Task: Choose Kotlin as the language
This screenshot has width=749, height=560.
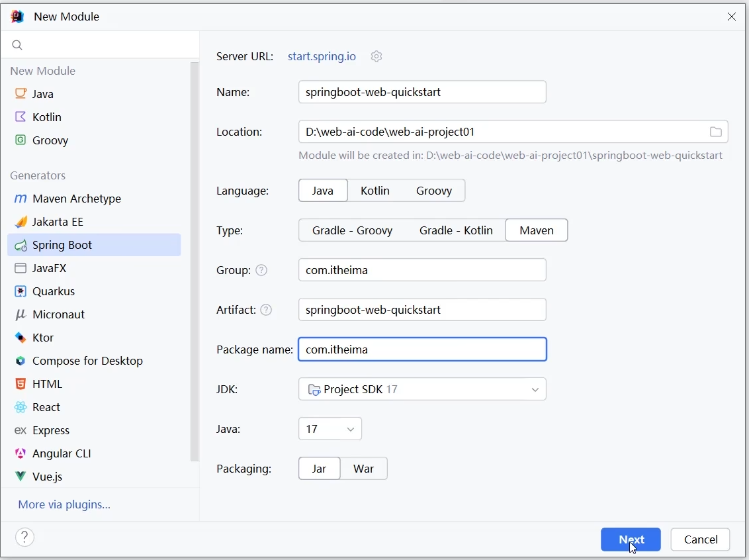Action: coord(374,191)
